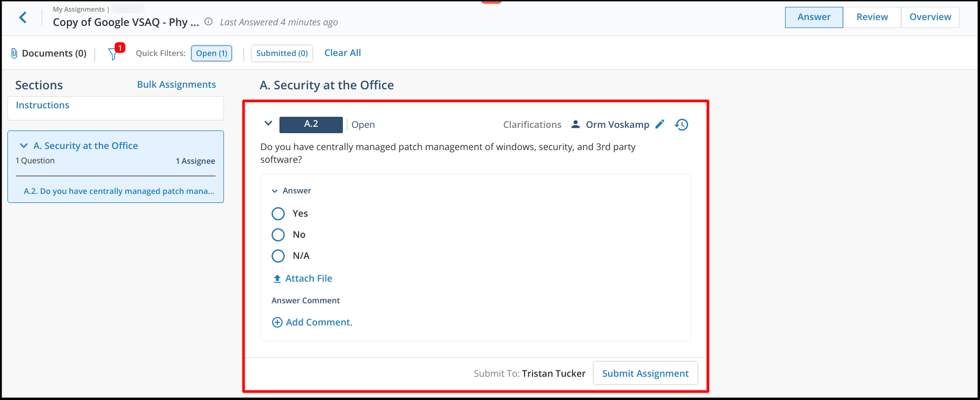Select the N/A radio button
Screen dimensions: 980x400
click(278, 256)
